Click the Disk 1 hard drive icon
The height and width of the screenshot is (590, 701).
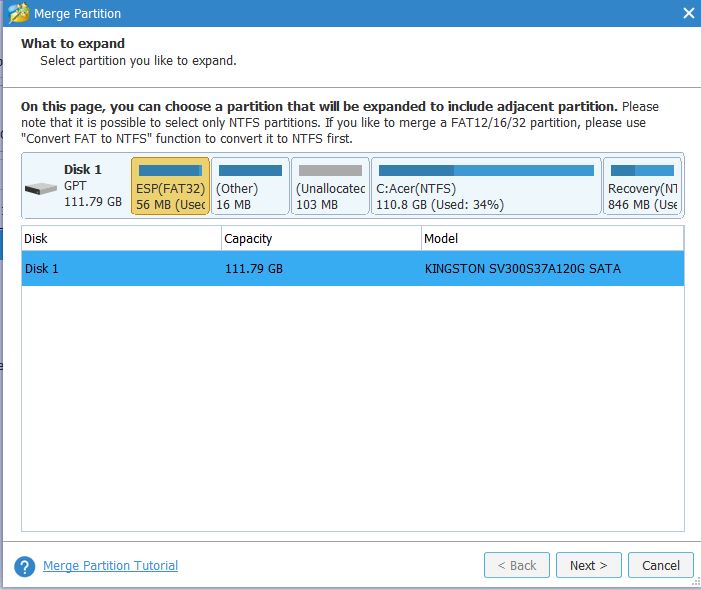41,188
